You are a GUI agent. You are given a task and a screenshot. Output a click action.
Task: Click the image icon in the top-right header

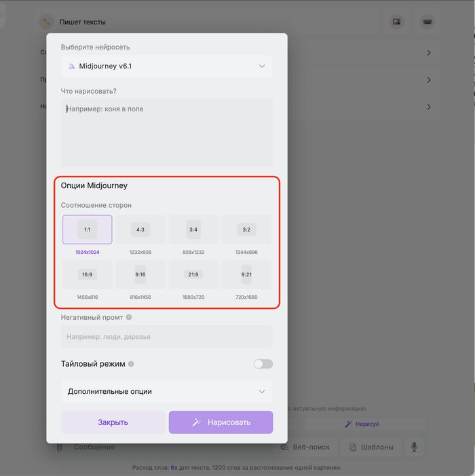click(397, 22)
